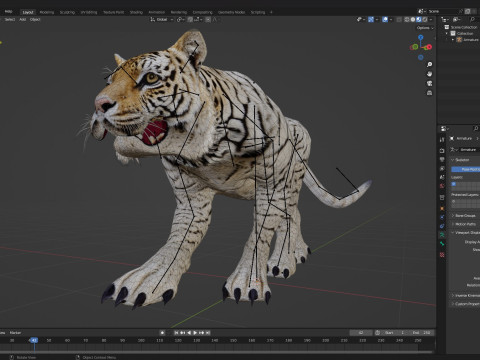Collapse the Collection tree item

447,33
